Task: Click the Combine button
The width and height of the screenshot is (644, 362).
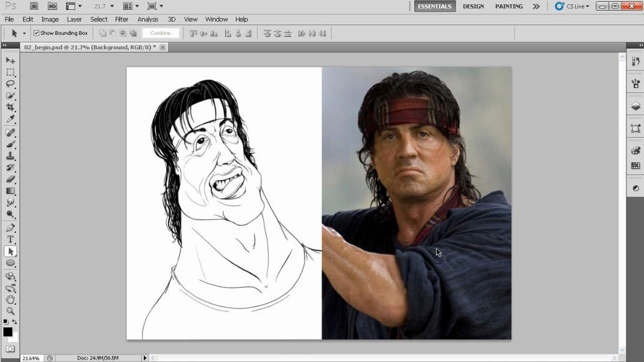Action: coord(161,33)
